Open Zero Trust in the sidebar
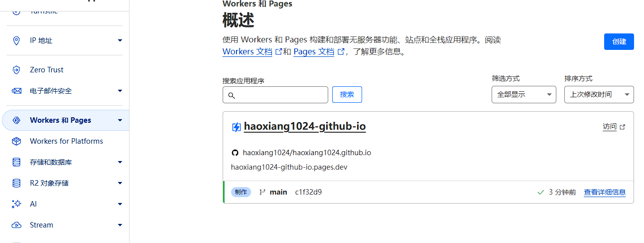 point(47,70)
